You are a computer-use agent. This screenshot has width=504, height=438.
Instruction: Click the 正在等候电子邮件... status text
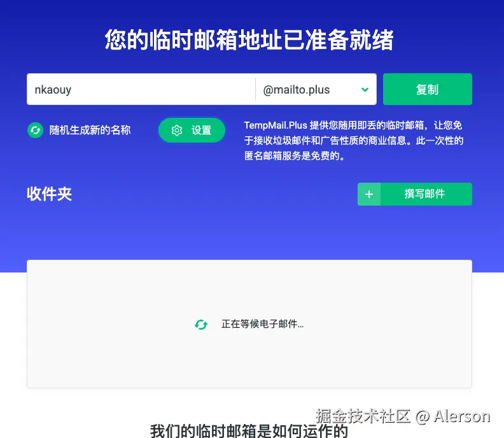coord(262,324)
